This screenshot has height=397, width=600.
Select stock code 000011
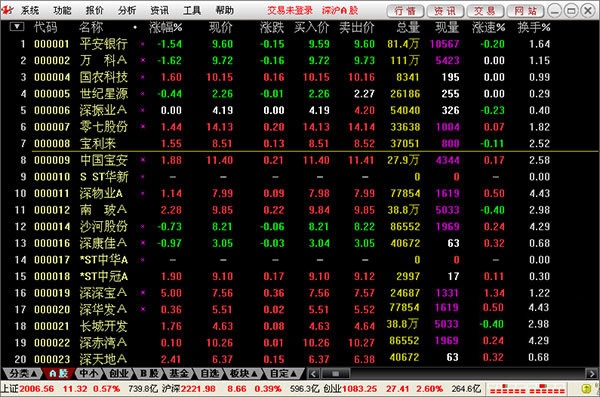tap(52, 193)
